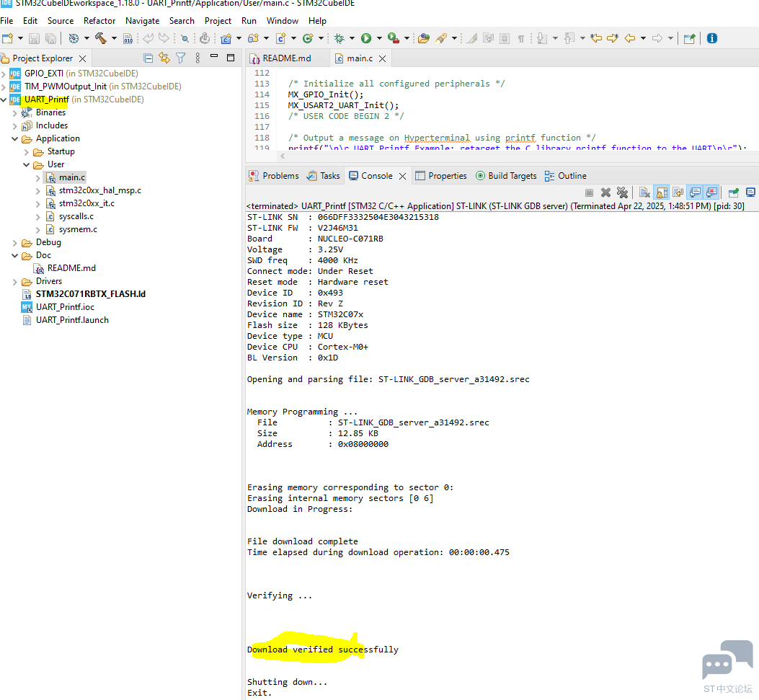Click the binary 010 toolbar icon
Image resolution: width=759 pixels, height=700 pixels.
128,39
